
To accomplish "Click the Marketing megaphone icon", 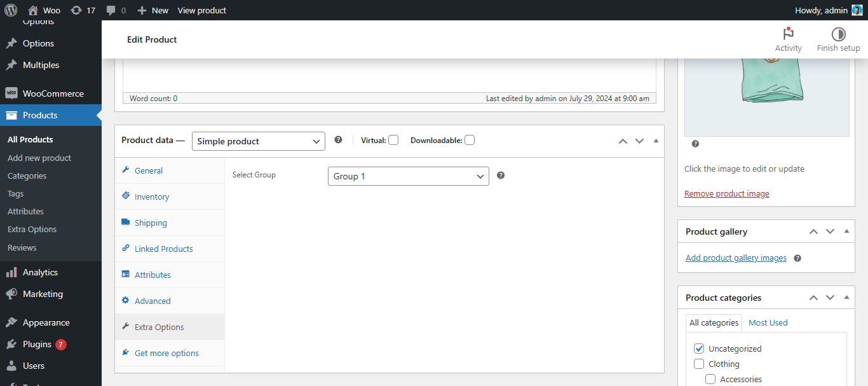I will pos(11,294).
